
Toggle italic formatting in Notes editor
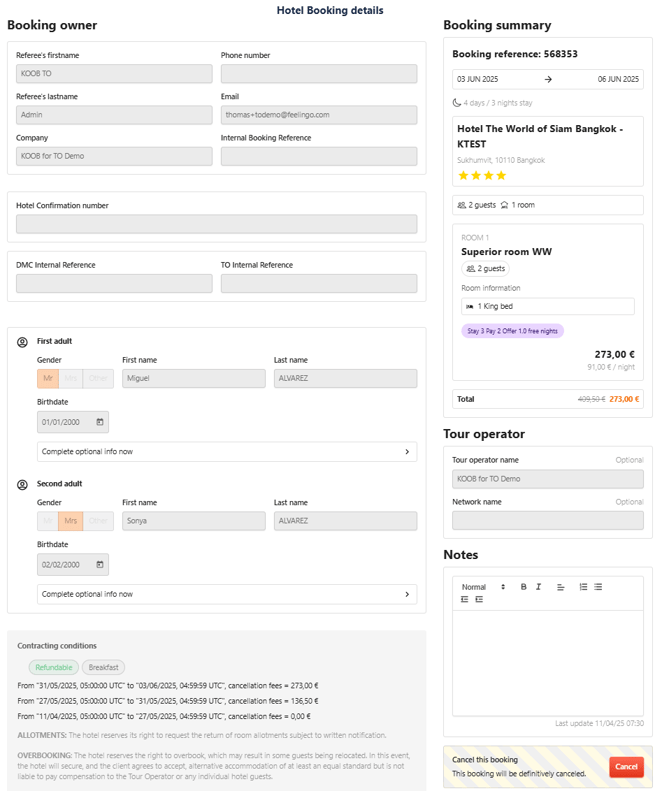538,587
